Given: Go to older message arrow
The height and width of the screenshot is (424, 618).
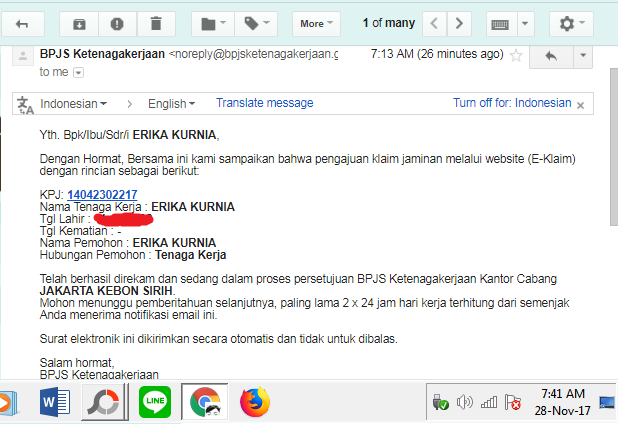Looking at the screenshot, I should point(459,24).
